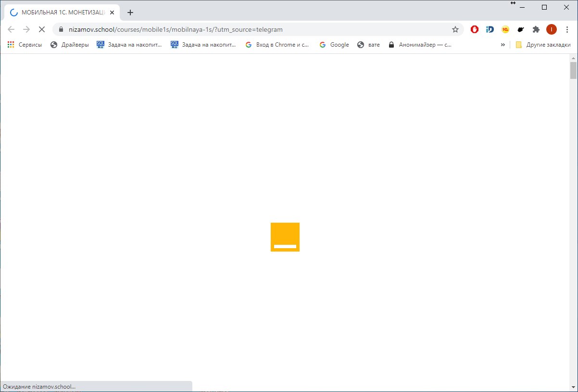578x392 pixels.
Task: Minimize the Chrome window
Action: tap(523, 7)
